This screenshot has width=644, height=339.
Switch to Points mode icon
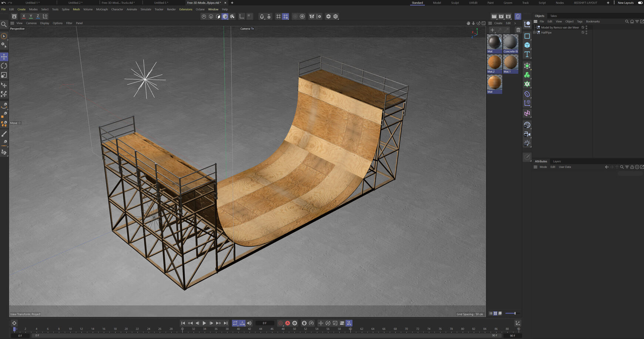tap(204, 16)
